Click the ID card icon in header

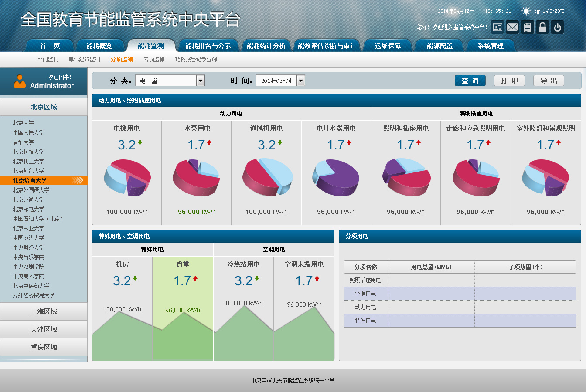tap(497, 27)
